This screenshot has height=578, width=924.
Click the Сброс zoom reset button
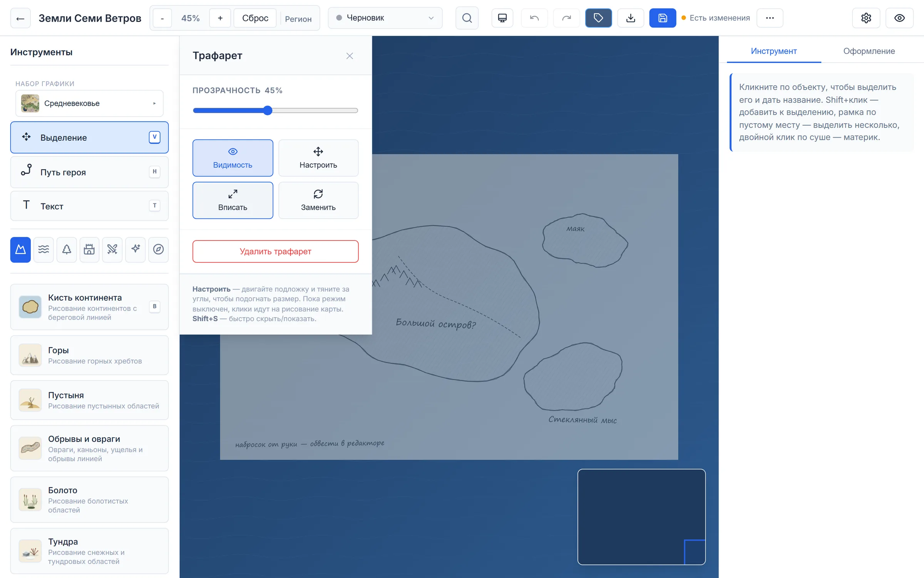255,18
